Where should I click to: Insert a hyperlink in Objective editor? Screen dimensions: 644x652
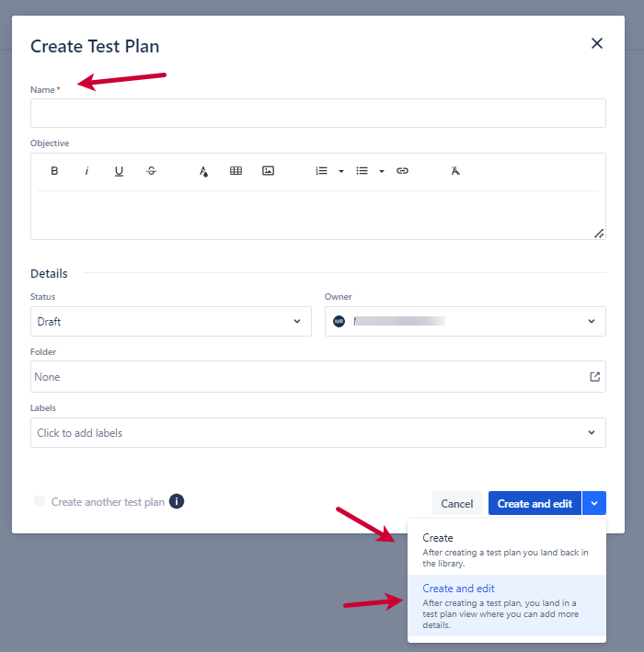tap(402, 171)
